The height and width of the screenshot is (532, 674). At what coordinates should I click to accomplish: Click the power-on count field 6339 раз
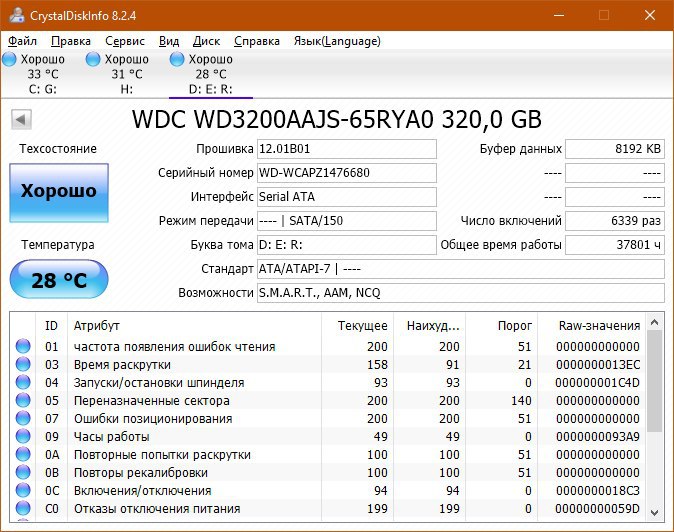(x=615, y=221)
